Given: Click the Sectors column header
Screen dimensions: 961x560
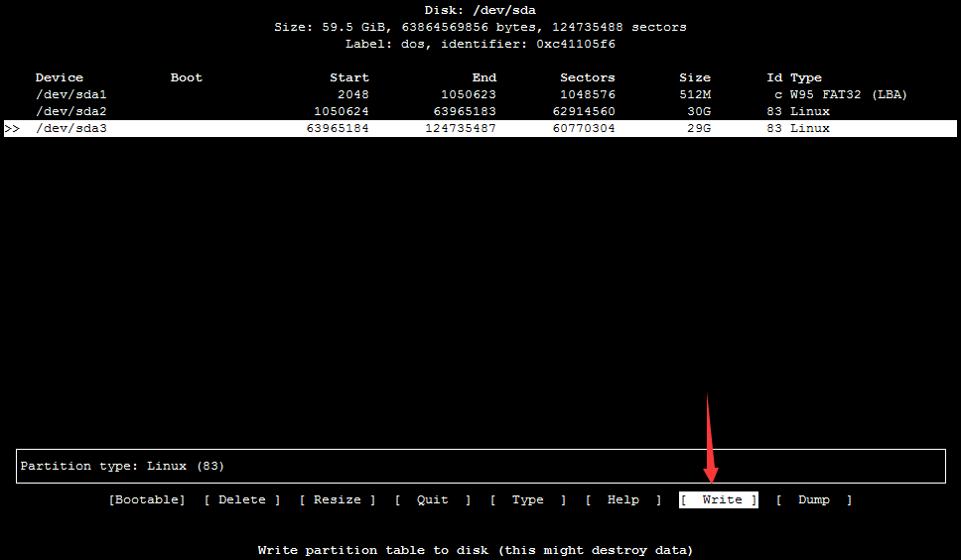Looking at the screenshot, I should [x=587, y=77].
